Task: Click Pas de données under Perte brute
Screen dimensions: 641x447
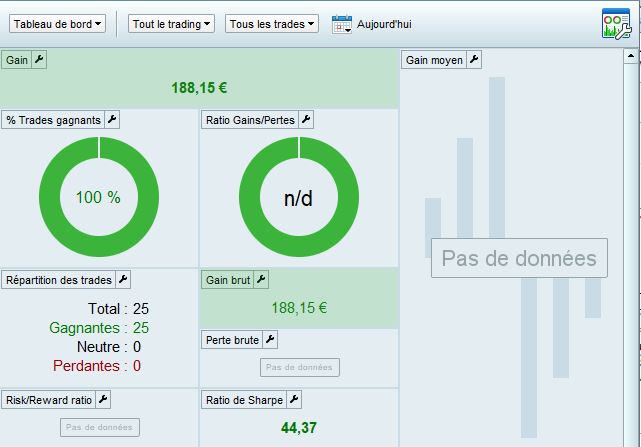Action: click(300, 367)
